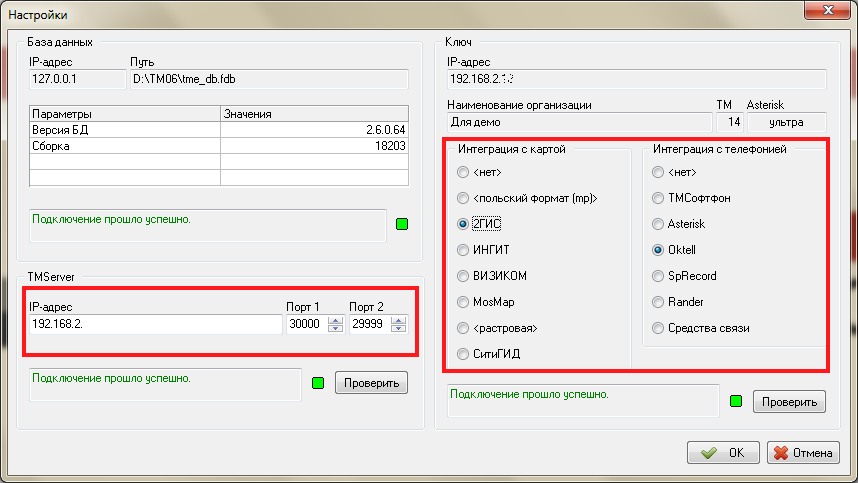The width and height of the screenshot is (858, 483).
Task: Choose ТМСофтфон telephony integration
Action: coord(658,198)
